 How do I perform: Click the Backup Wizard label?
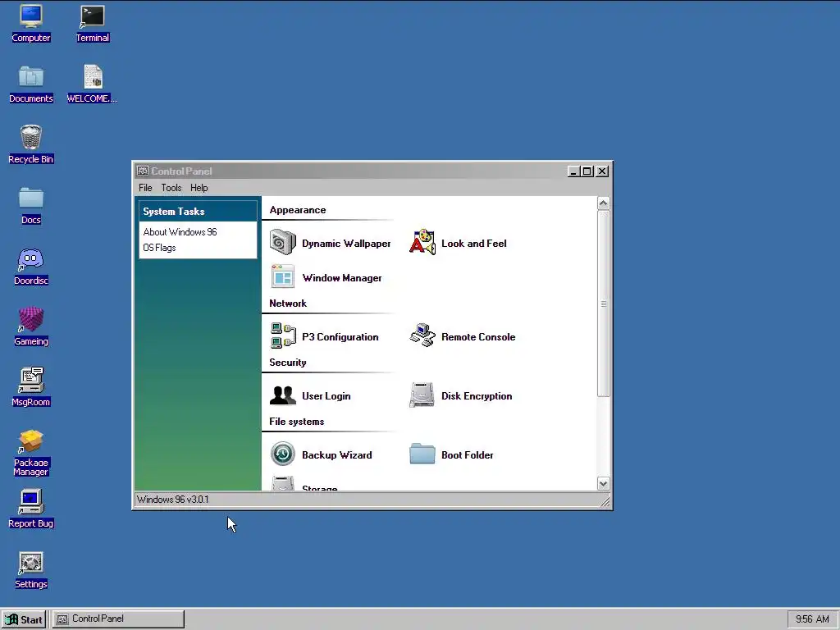pos(337,454)
